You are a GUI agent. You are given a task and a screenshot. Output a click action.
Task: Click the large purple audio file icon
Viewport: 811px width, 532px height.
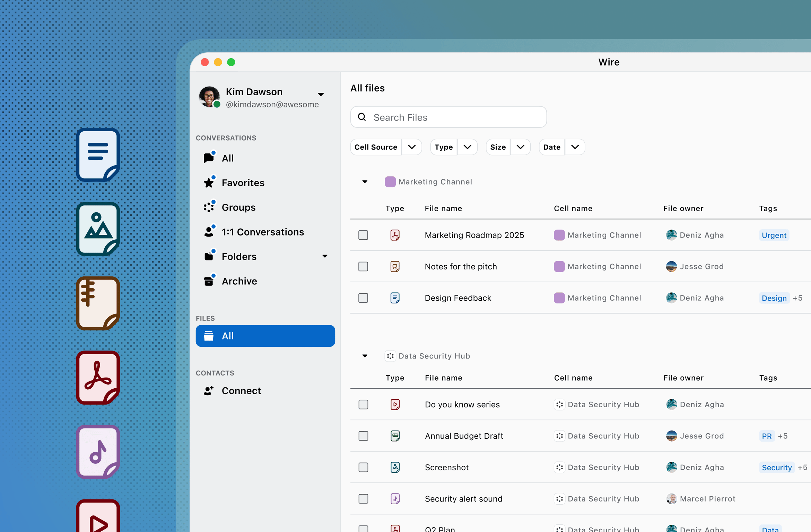point(98,452)
